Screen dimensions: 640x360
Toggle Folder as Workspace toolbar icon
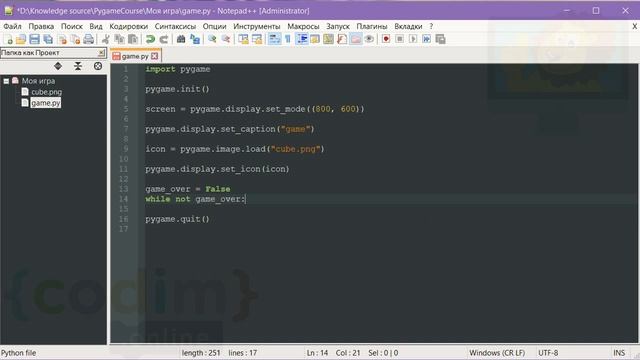click(356, 39)
